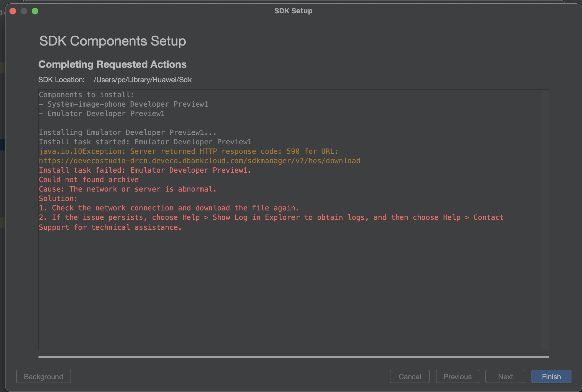Screen dimensions: 582x392
Task: Click the 'If the issue persists' solution line
Action: tap(271, 217)
